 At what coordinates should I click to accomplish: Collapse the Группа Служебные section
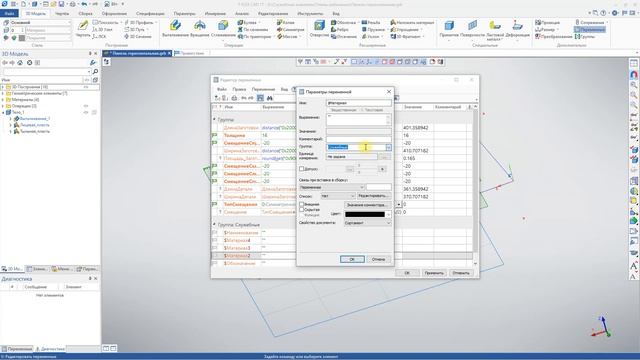tap(214, 224)
